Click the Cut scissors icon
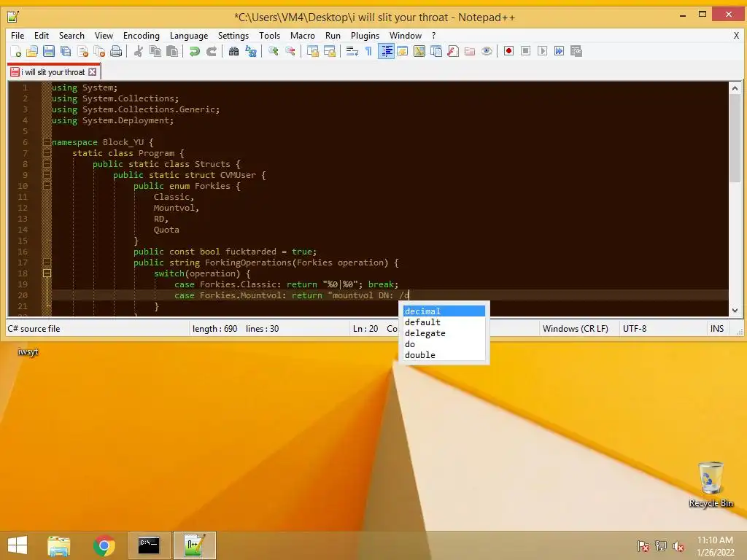747x560 pixels. click(139, 51)
